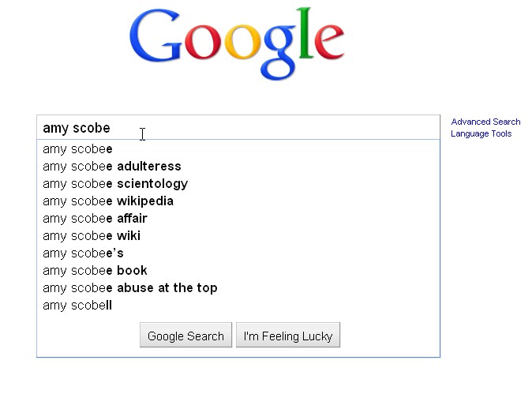532x394 pixels.
Task: Pick the 'amy scobell' suggestion
Action: [77, 305]
